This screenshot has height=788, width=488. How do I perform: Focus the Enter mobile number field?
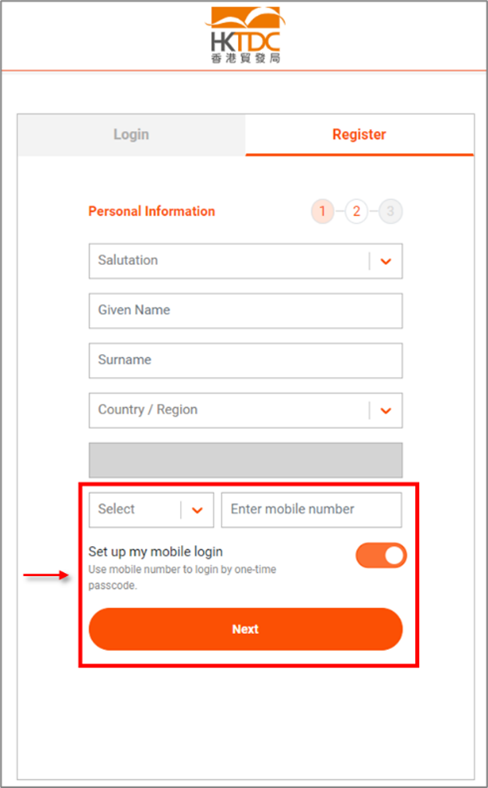click(x=312, y=510)
